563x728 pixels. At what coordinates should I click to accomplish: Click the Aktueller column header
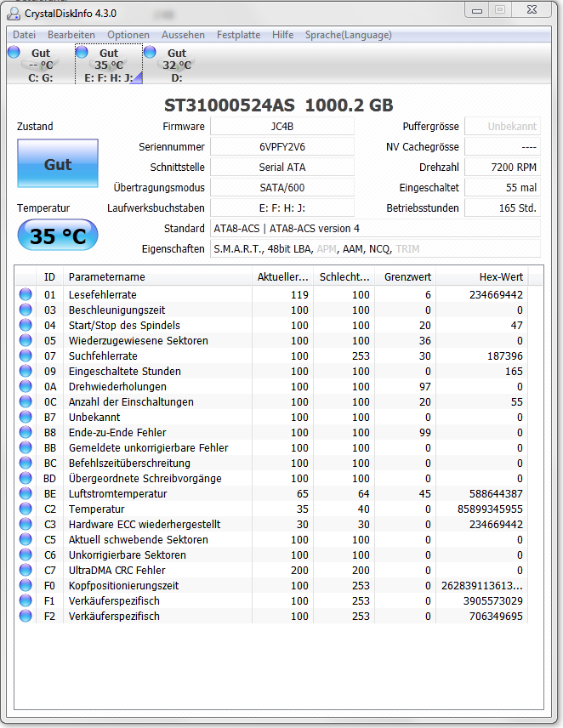coord(282,277)
